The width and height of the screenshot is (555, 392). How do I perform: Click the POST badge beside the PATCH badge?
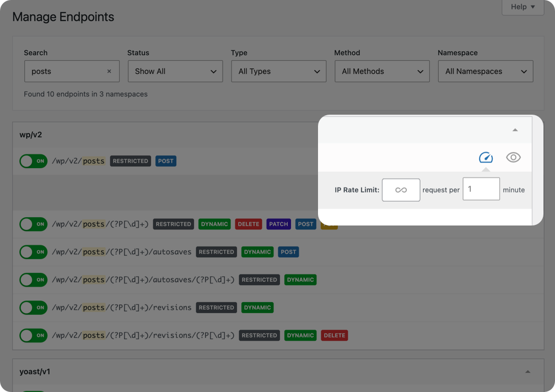click(x=305, y=224)
